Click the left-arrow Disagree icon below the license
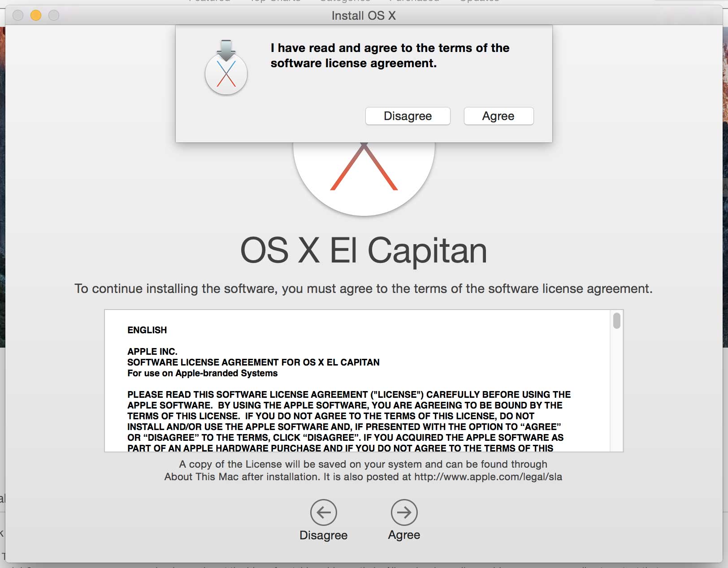This screenshot has height=568, width=728. (x=323, y=512)
